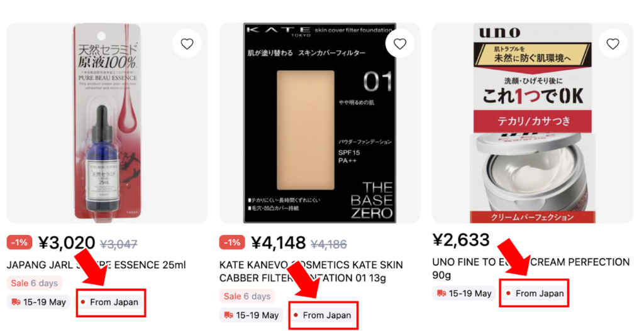This screenshot has height=331, width=644.
Task: Open UNO FINE TO cream perfection title
Action: (530, 268)
